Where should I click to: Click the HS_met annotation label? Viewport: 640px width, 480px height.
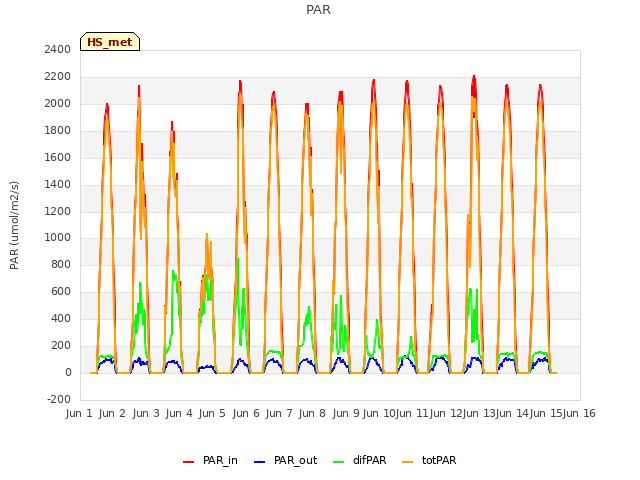coord(110,42)
